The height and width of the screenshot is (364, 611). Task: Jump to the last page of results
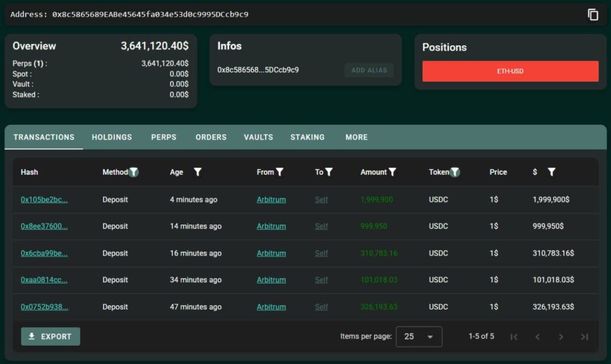584,337
